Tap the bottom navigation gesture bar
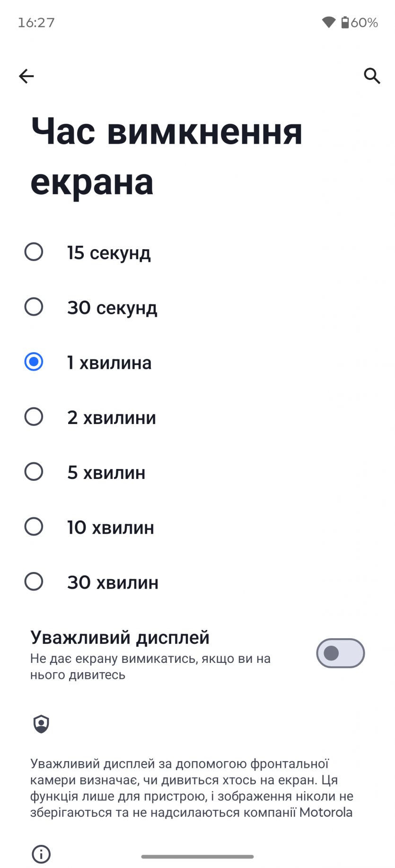This screenshot has height=868, width=395. [x=197, y=857]
